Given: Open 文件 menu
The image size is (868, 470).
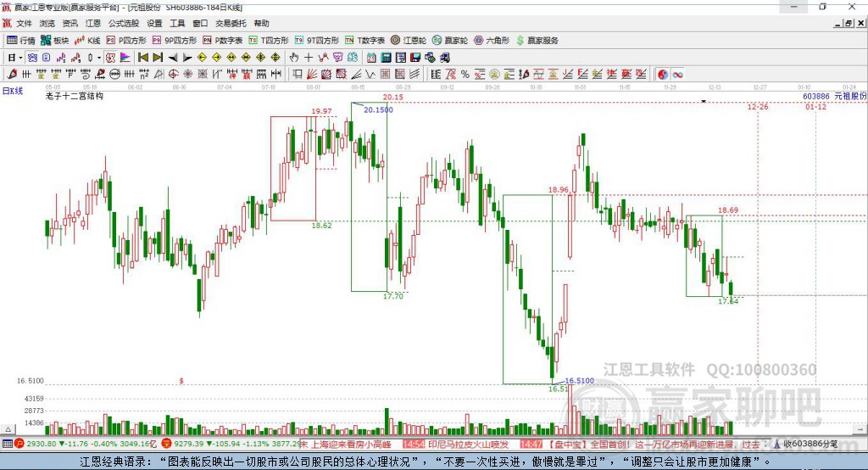Looking at the screenshot, I should point(24,23).
